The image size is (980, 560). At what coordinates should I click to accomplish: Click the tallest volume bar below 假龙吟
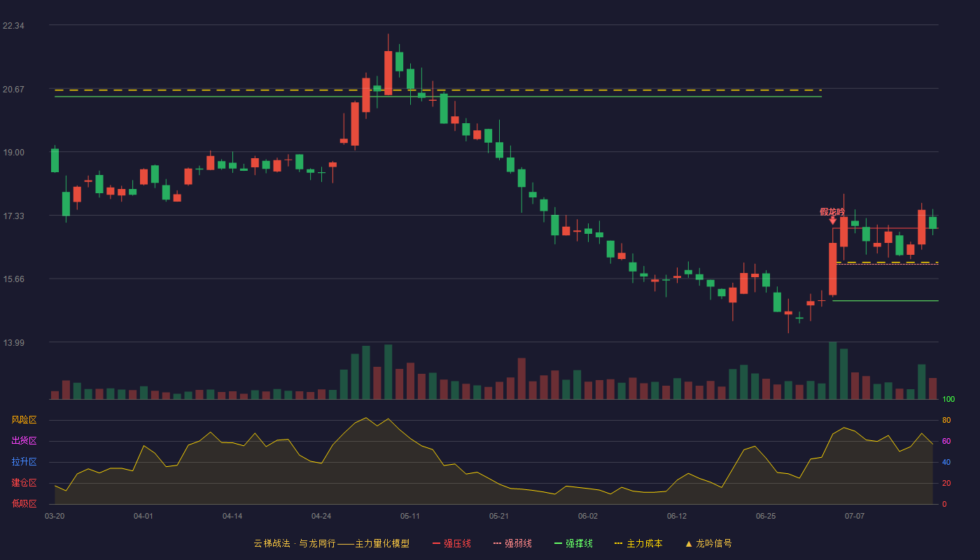pyautogui.click(x=832, y=370)
